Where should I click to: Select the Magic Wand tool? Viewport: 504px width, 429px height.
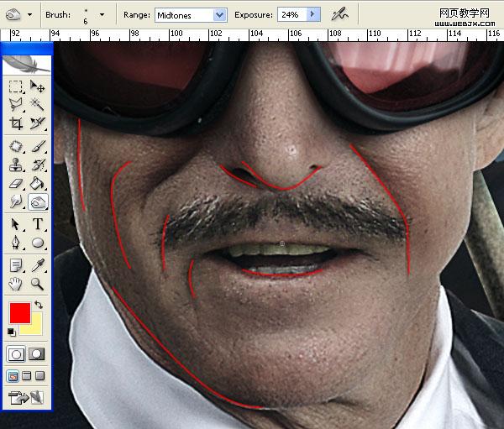coord(38,105)
